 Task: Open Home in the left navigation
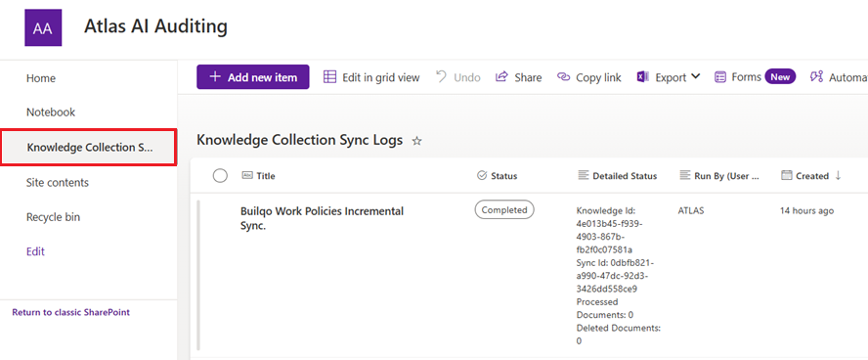point(41,78)
